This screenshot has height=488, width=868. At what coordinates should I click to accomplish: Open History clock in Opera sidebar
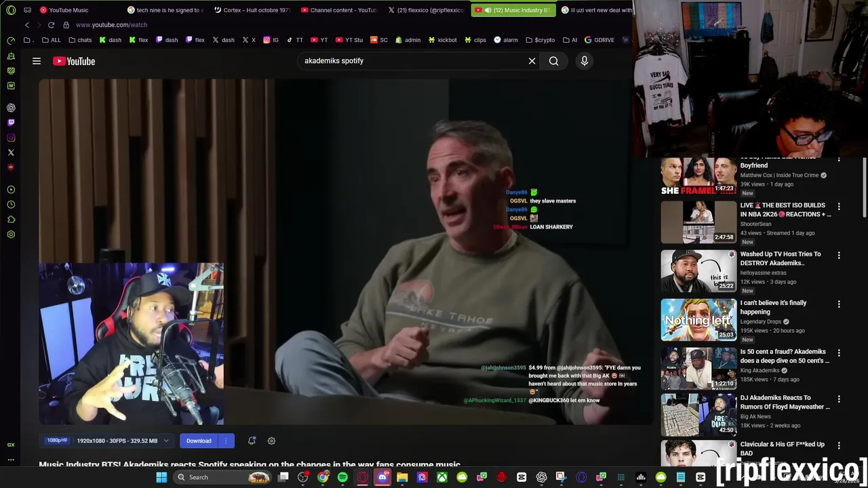(x=11, y=205)
